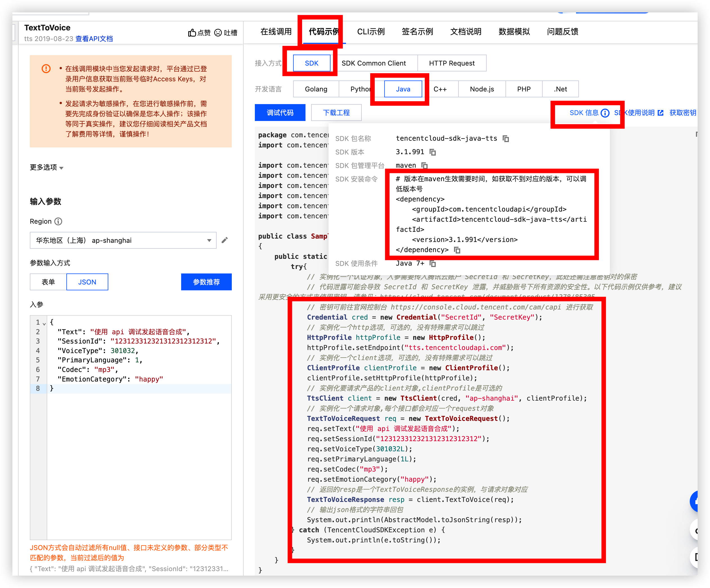Click the filtered JSON value preview text
Viewport: 710px width, 588px height.
click(x=129, y=569)
